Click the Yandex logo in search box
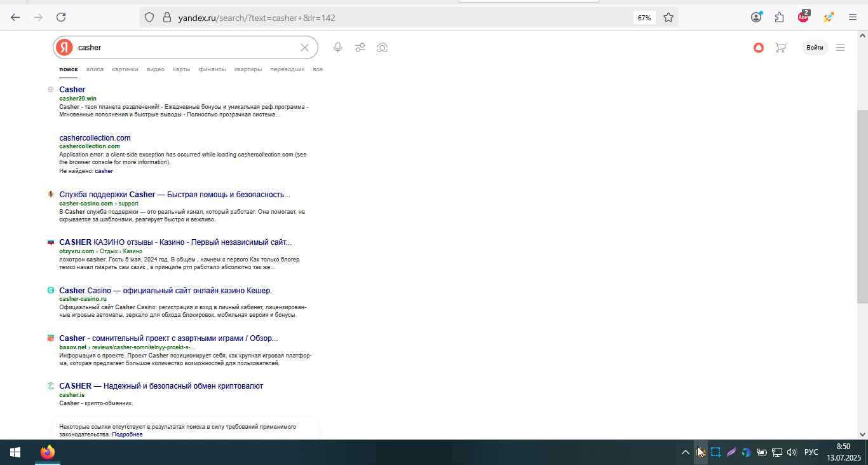This screenshot has width=868, height=465. pyautogui.click(x=64, y=47)
